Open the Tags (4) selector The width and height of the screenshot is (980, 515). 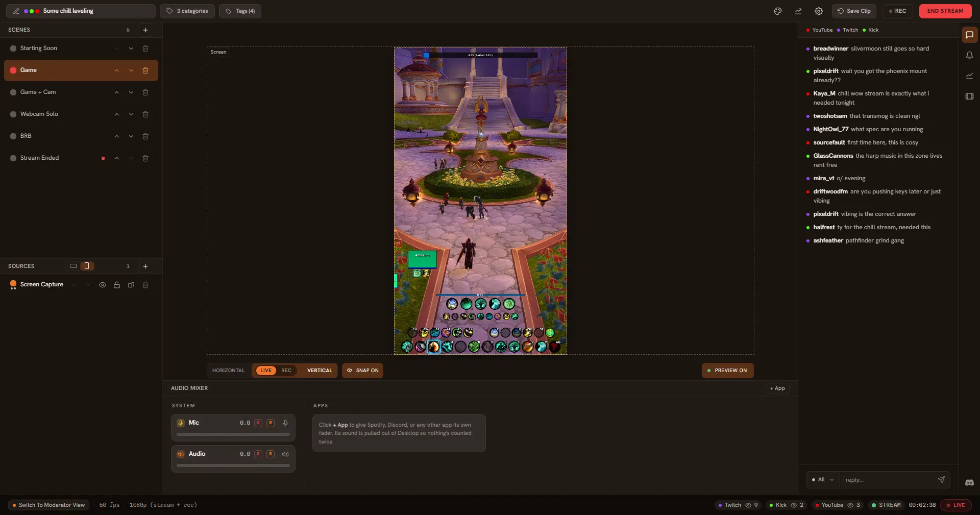pos(240,11)
